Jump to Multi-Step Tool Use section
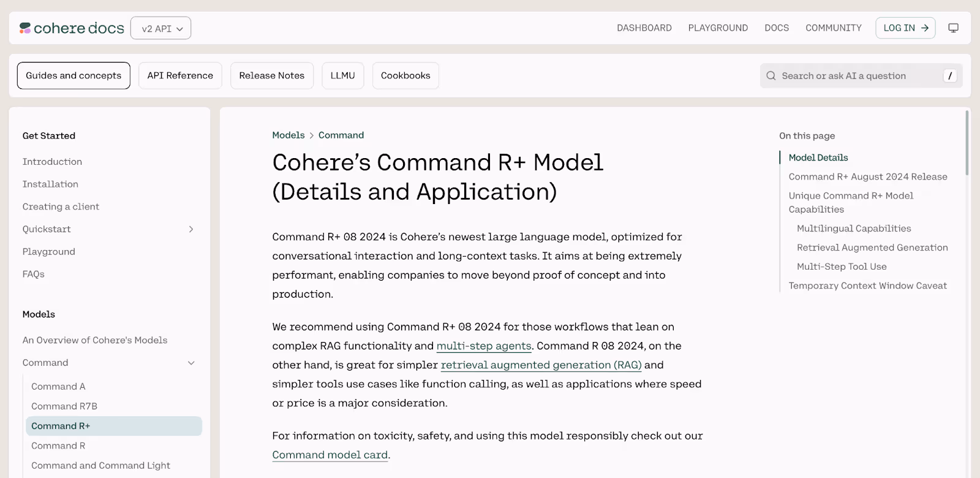 (842, 267)
